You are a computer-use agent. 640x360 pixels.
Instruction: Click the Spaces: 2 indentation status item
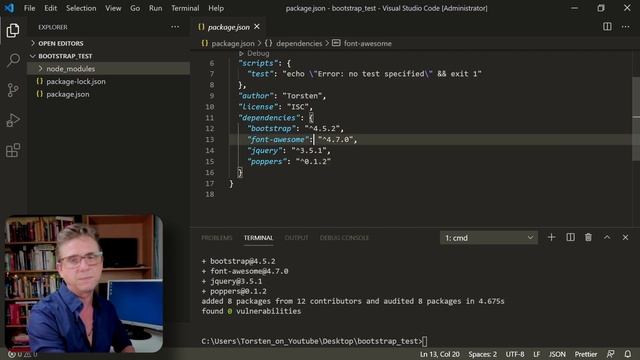pos(482,354)
